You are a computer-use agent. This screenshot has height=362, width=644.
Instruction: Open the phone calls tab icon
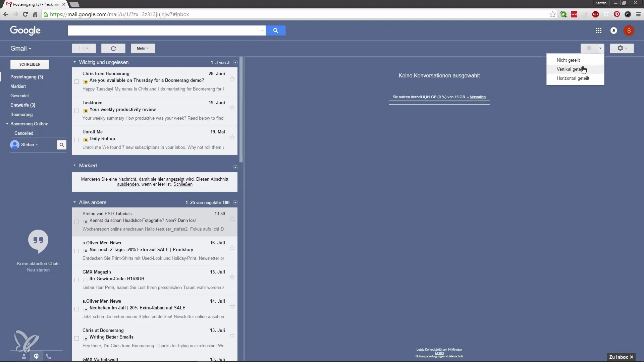(49, 356)
